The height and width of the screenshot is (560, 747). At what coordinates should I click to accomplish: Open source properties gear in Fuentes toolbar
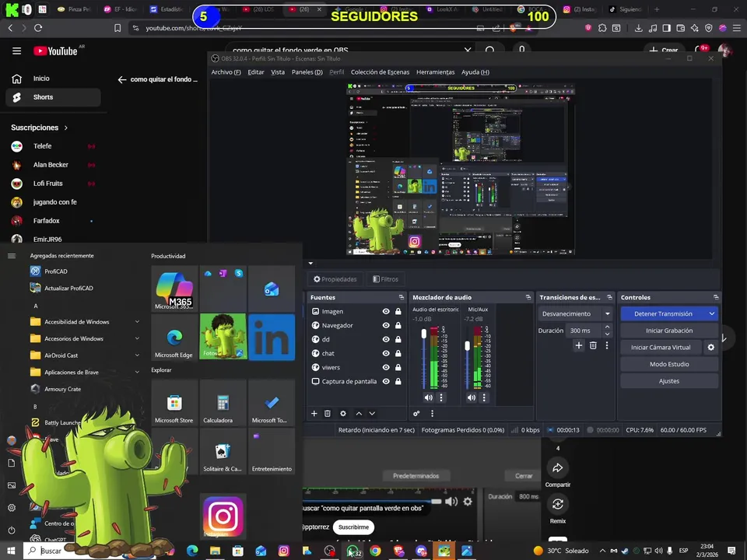click(343, 413)
